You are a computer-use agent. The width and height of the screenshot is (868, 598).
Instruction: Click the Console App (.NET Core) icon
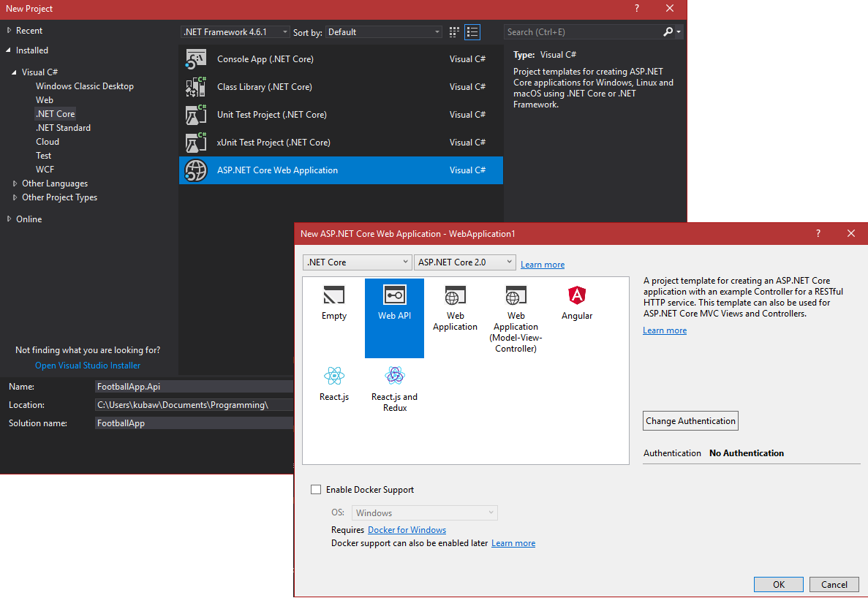point(195,59)
